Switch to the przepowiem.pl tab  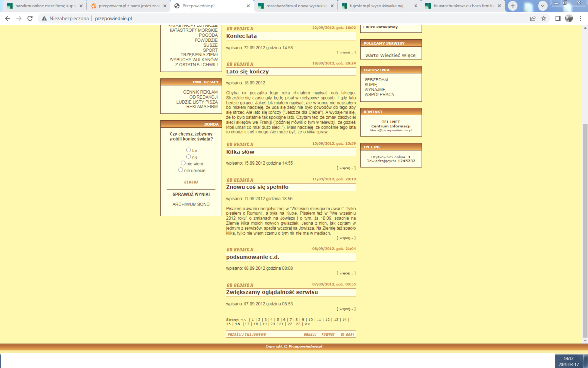[x=126, y=6]
